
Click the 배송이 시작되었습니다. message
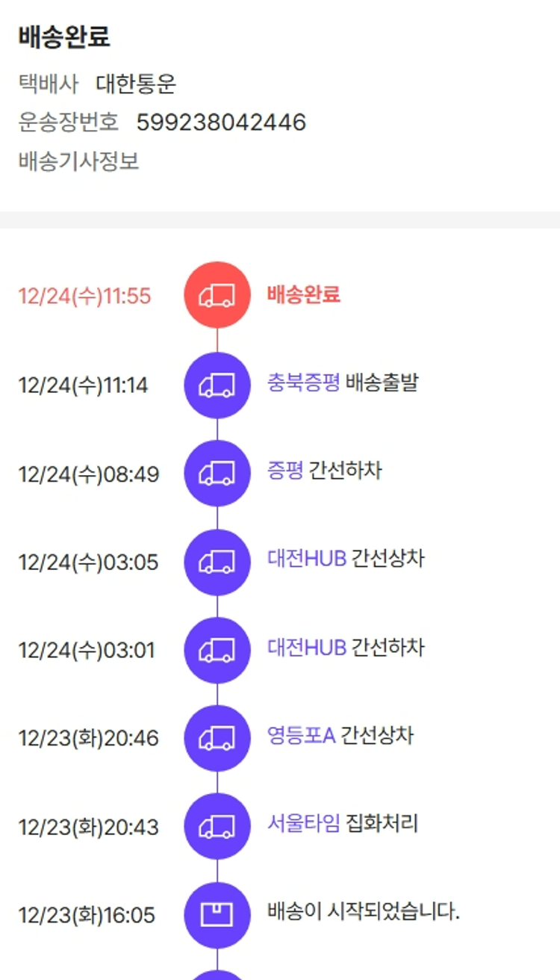pyautogui.click(x=364, y=912)
